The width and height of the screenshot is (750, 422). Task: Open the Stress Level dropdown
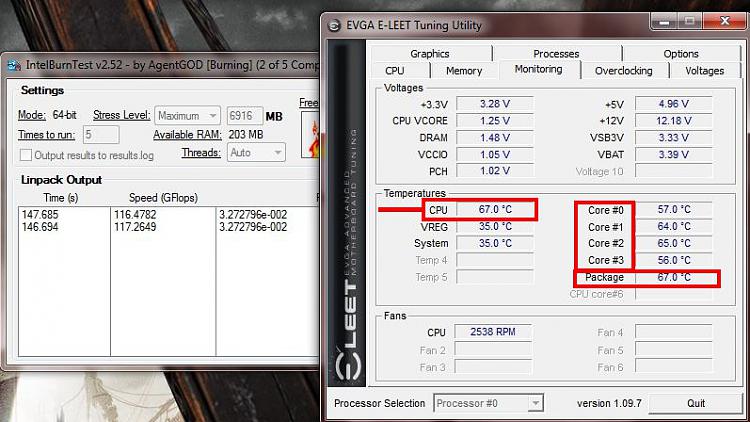188,116
